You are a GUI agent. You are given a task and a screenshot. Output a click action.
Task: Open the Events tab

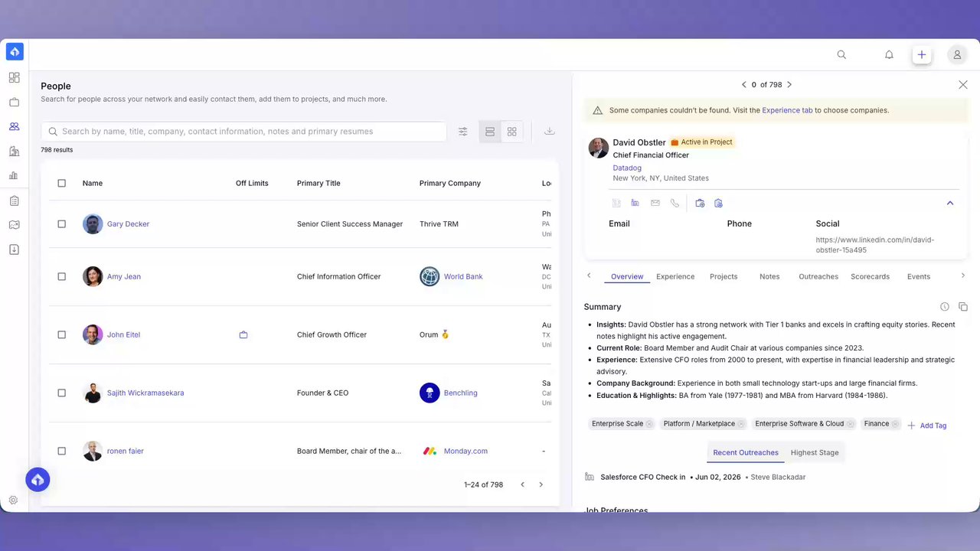919,276
